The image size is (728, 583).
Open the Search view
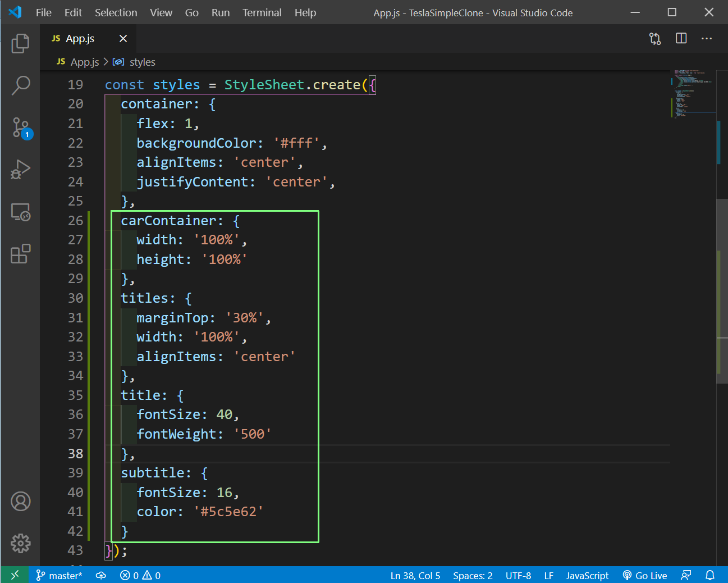(20, 85)
